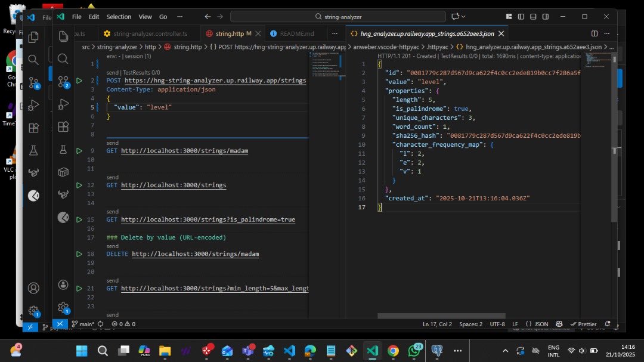This screenshot has width=644, height=362.
Task: Switch to the README.md tab
Action: [x=296, y=33]
